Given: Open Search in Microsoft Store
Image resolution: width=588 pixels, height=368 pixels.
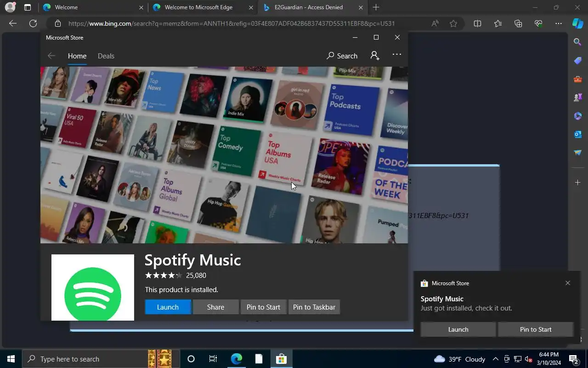Looking at the screenshot, I should coord(342,56).
